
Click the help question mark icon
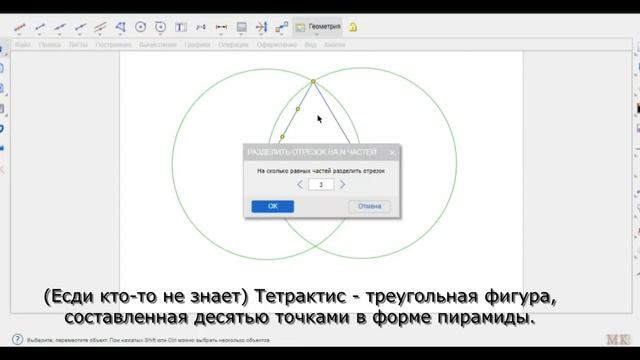tap(17, 339)
